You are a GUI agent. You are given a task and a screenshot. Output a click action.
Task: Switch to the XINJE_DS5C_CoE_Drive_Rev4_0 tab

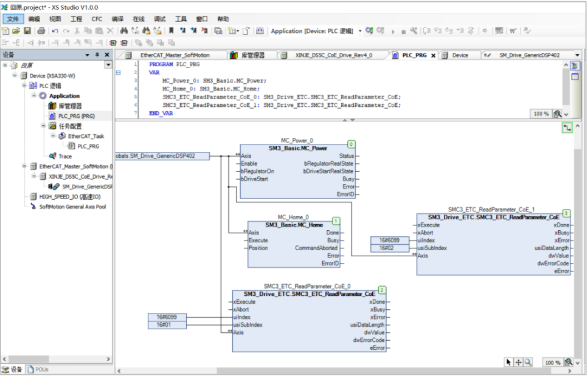(x=333, y=55)
